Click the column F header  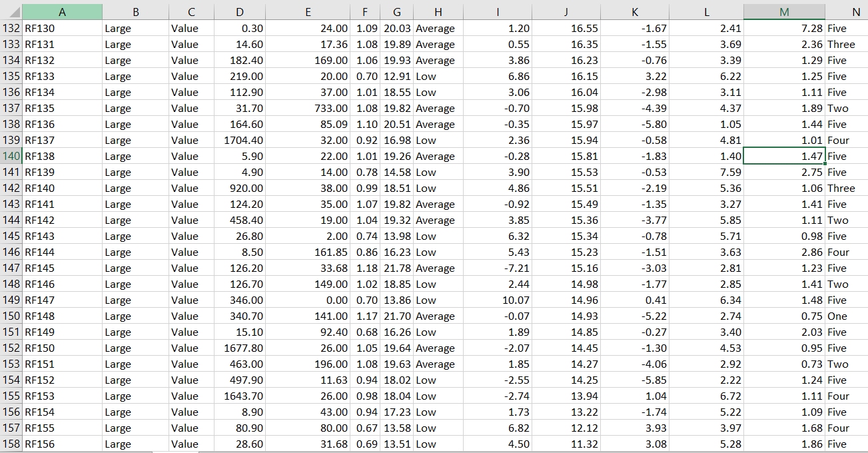(x=364, y=12)
